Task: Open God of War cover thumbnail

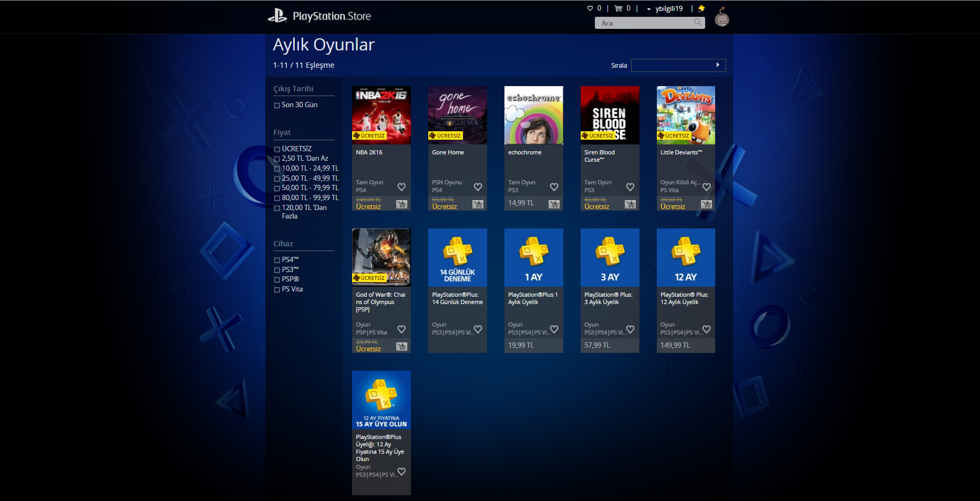Action: pyautogui.click(x=381, y=257)
